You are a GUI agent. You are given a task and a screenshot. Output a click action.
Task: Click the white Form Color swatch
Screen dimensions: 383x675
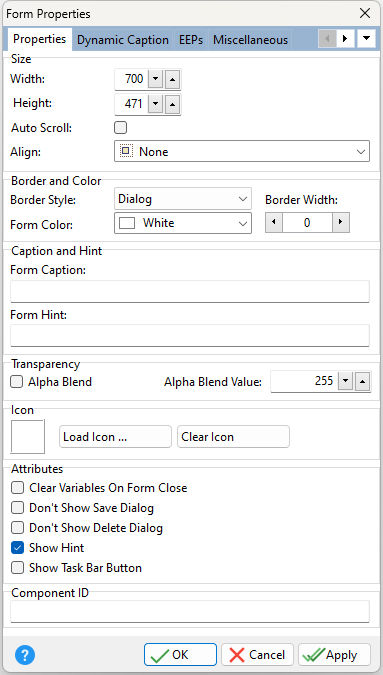pos(127,223)
